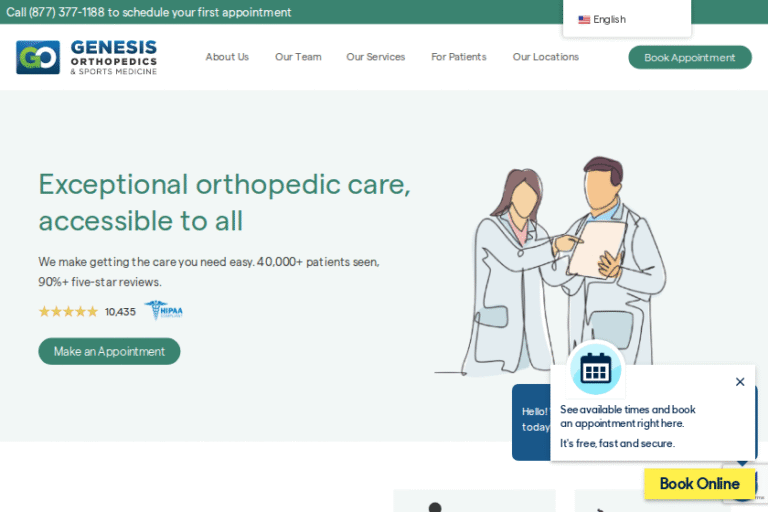
Task: Call the (877) 377-1188 phone number
Action: point(67,12)
